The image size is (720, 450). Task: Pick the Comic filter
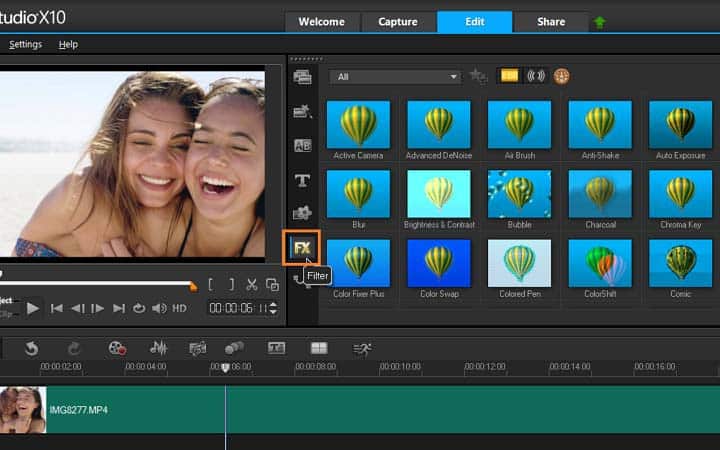[681, 263]
